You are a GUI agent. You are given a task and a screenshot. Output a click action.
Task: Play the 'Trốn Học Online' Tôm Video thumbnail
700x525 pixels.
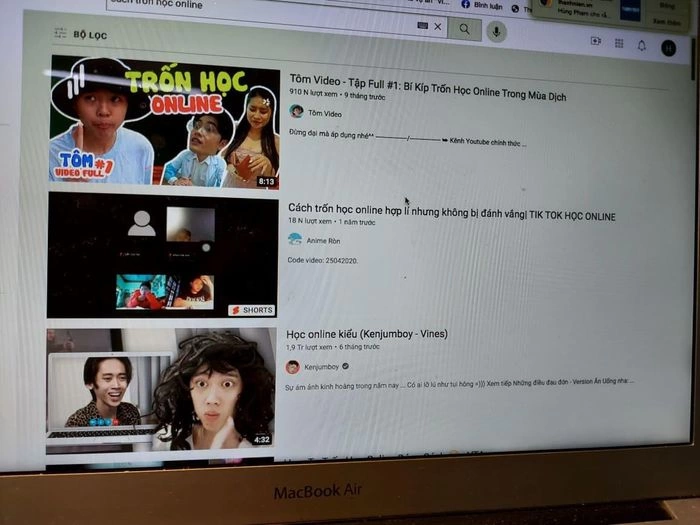pos(164,122)
